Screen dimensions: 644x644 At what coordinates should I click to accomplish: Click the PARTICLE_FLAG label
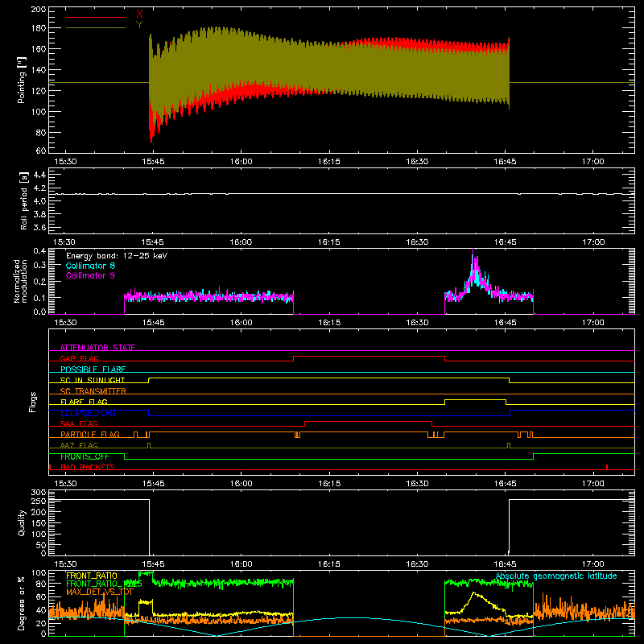pos(90,434)
